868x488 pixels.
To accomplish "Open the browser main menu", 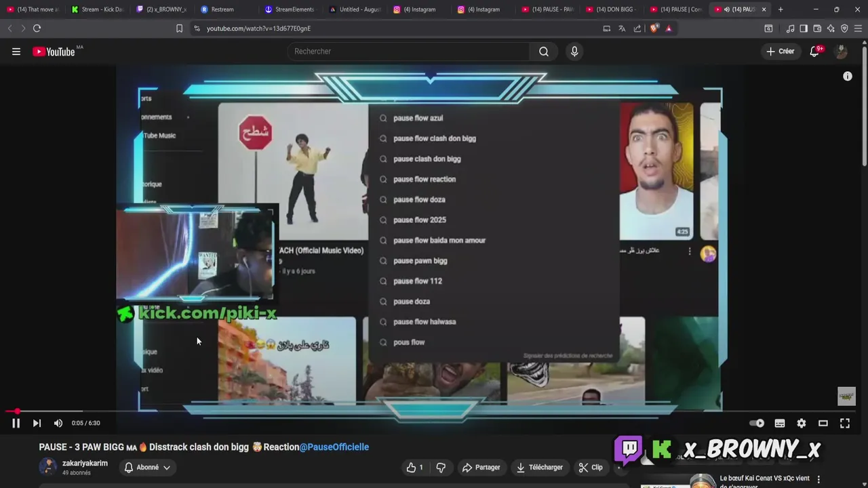I will 858,28.
